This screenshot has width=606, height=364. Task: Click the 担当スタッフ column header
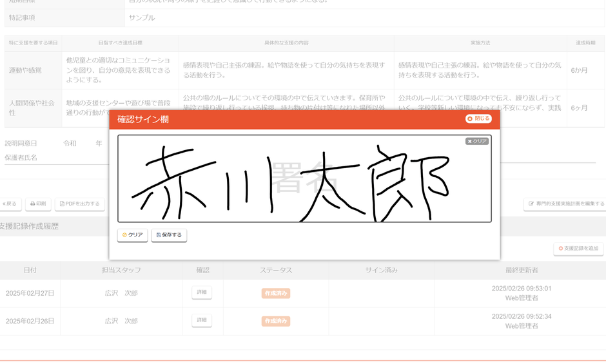click(121, 270)
